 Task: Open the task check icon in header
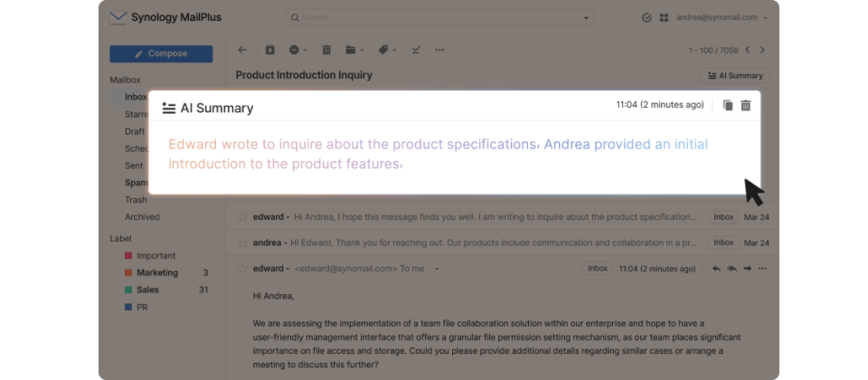tap(646, 17)
